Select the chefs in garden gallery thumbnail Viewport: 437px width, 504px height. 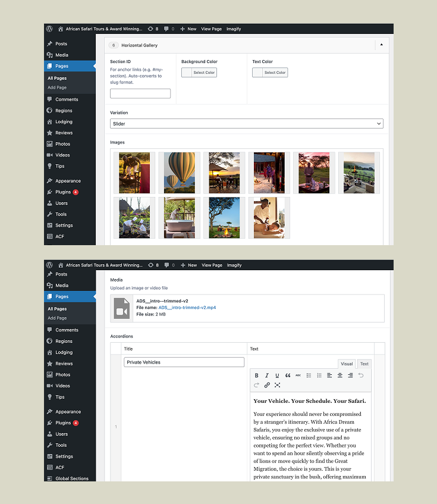[x=134, y=218]
